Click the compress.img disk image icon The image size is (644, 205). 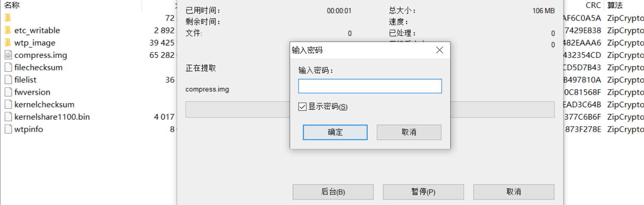pos(8,55)
